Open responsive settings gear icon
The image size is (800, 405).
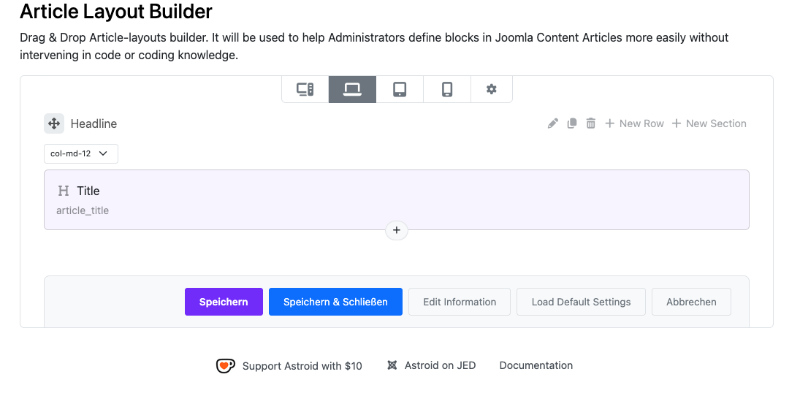[x=491, y=89]
